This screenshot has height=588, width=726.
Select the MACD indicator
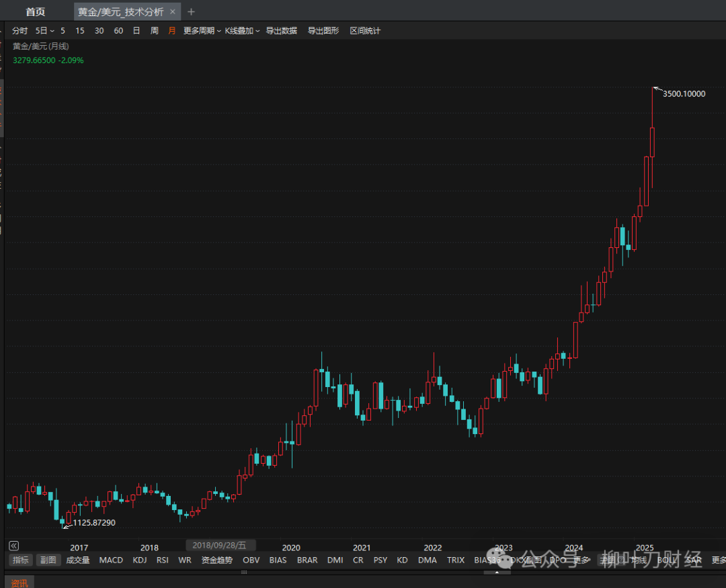(x=111, y=560)
